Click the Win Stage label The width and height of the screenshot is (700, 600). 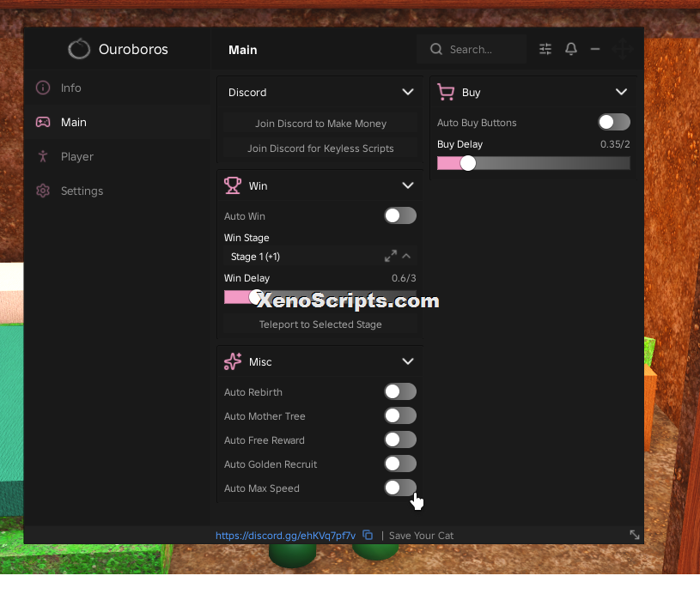coord(247,237)
